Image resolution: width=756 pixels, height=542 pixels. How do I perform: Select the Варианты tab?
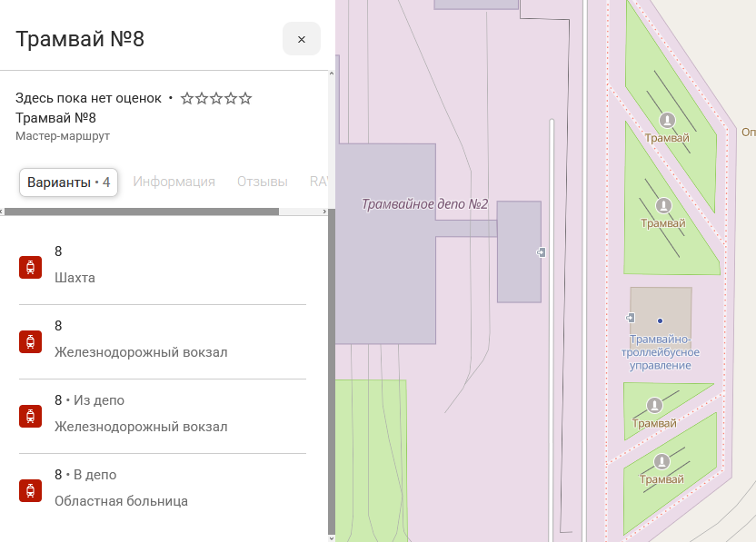(x=68, y=182)
